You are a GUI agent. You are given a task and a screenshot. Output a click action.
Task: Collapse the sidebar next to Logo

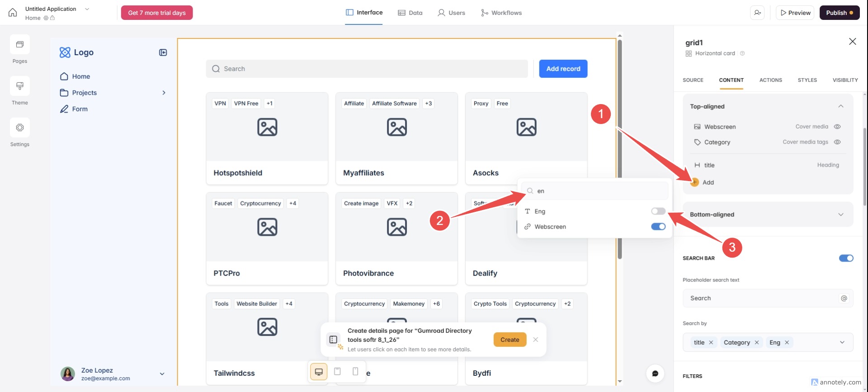pyautogui.click(x=163, y=53)
